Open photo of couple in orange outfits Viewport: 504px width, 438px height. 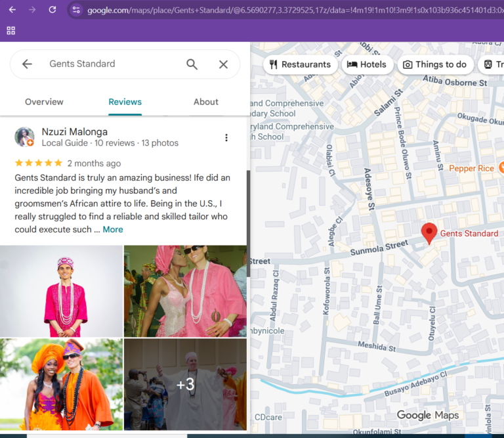(62, 384)
